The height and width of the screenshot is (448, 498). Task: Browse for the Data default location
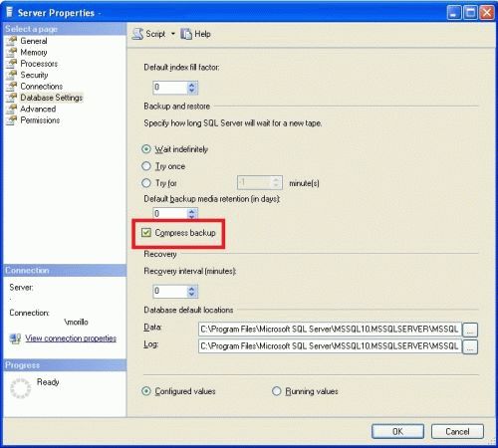(470, 330)
